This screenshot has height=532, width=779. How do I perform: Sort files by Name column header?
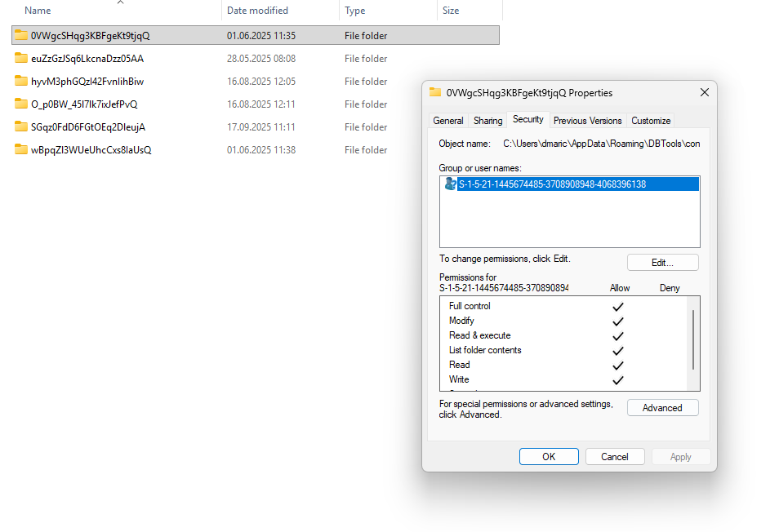point(38,11)
